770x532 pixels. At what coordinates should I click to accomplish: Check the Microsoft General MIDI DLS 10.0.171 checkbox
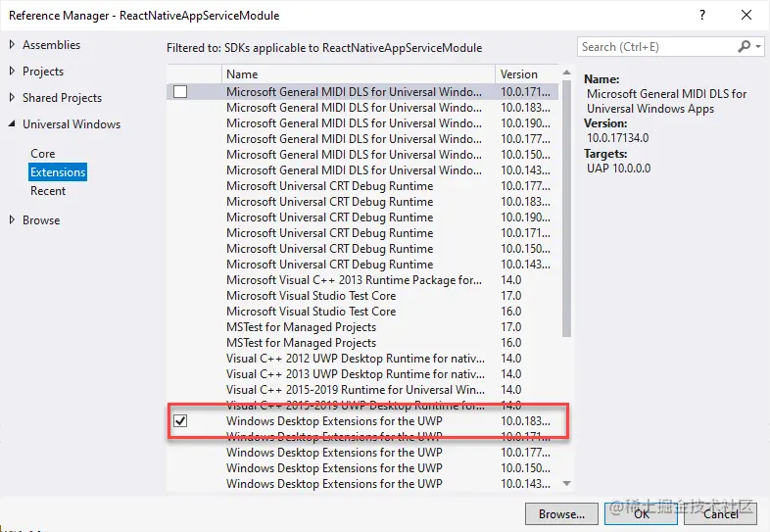(180, 92)
